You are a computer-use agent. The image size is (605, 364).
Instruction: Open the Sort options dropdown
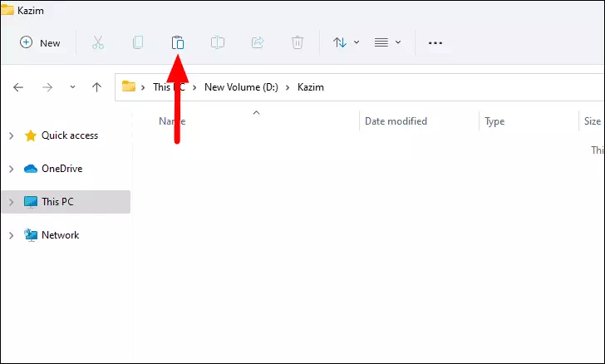(x=346, y=42)
